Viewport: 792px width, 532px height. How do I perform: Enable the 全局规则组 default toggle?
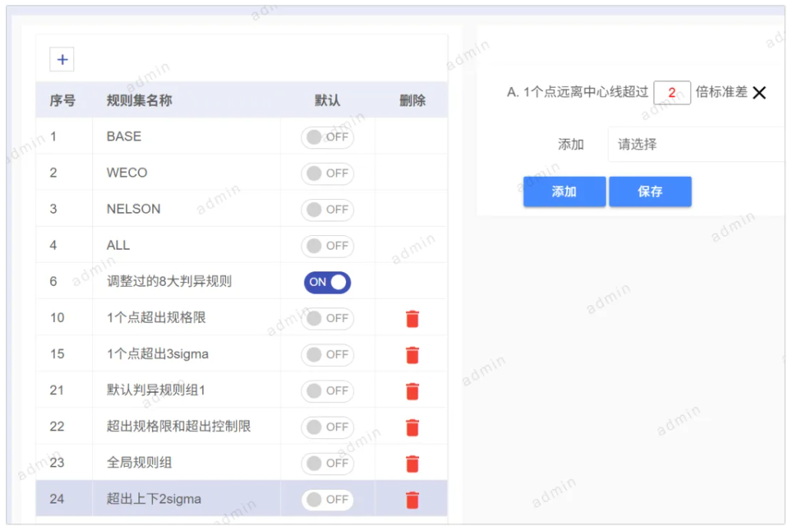click(327, 463)
